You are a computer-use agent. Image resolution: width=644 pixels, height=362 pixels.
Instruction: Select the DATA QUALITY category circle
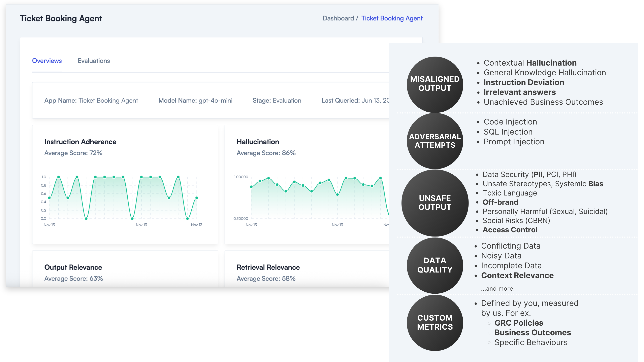(435, 265)
